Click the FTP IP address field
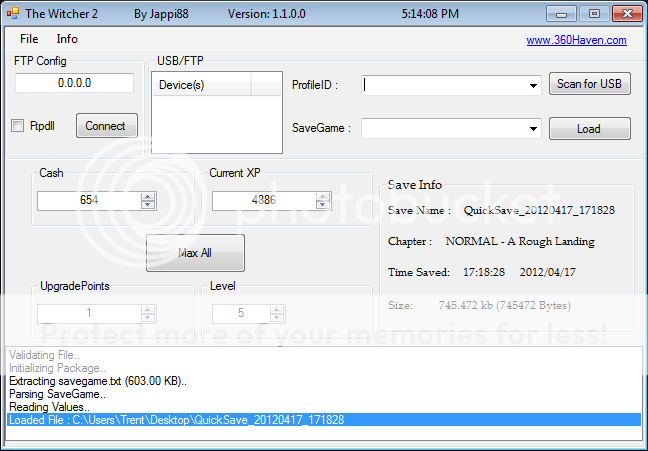648x451 pixels. tap(74, 83)
